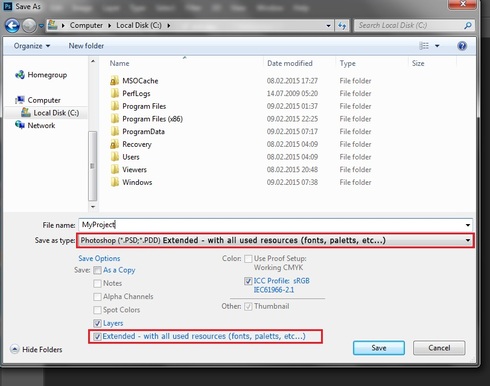Select the text 'Program Files (x86)'
Viewport: 490px width, 386px height.
152,119
